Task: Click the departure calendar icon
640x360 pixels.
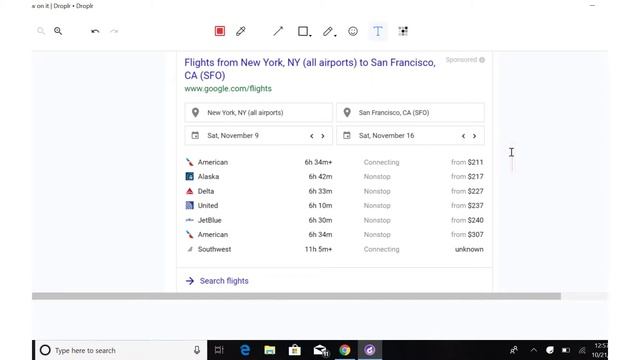Action: pyautogui.click(x=195, y=136)
